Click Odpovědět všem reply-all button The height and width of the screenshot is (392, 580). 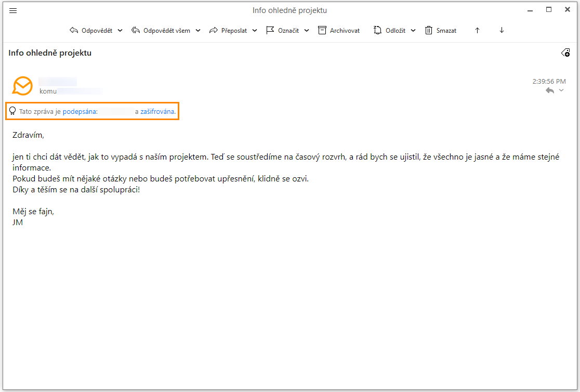pyautogui.click(x=161, y=31)
